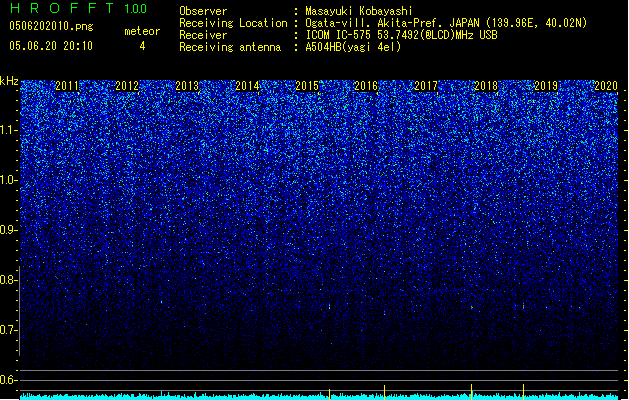Screen dimensions: 629x400
Task: Click the yellow meteor marker just after 2015
Action: [329, 394]
